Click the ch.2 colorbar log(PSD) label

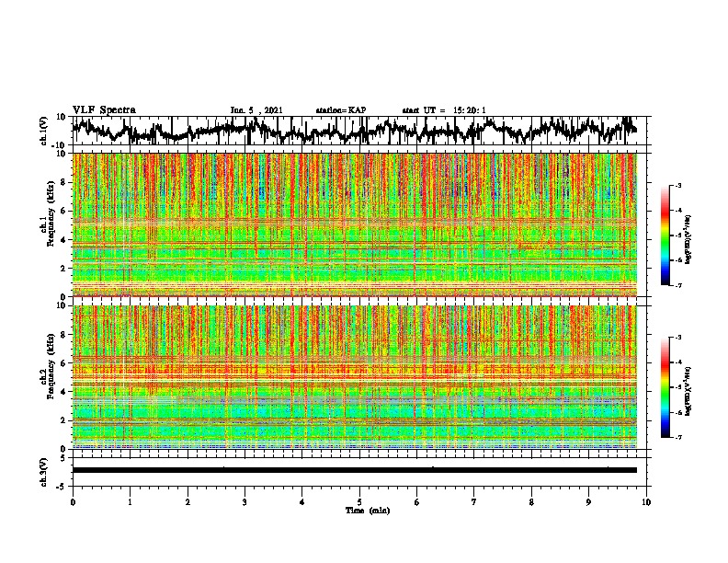[x=688, y=391]
